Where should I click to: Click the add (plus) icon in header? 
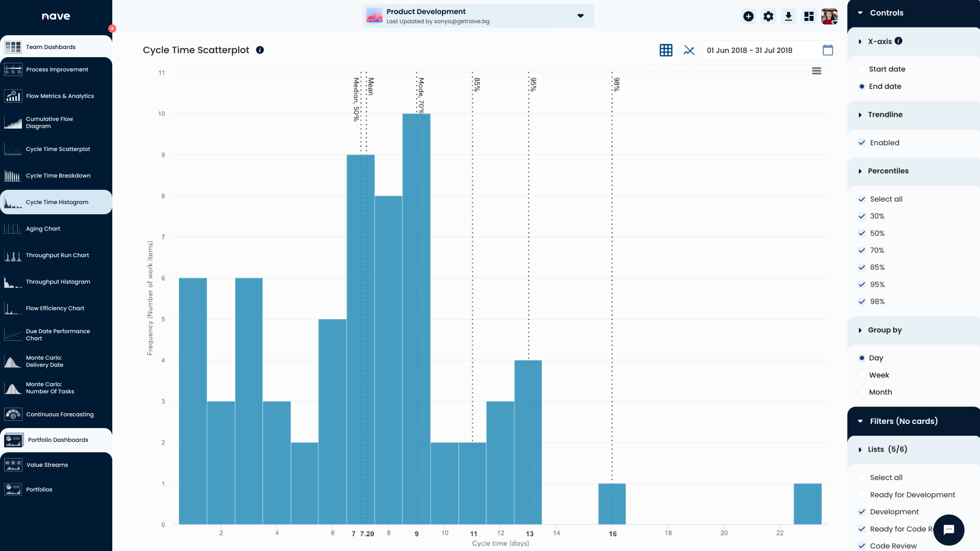tap(748, 16)
